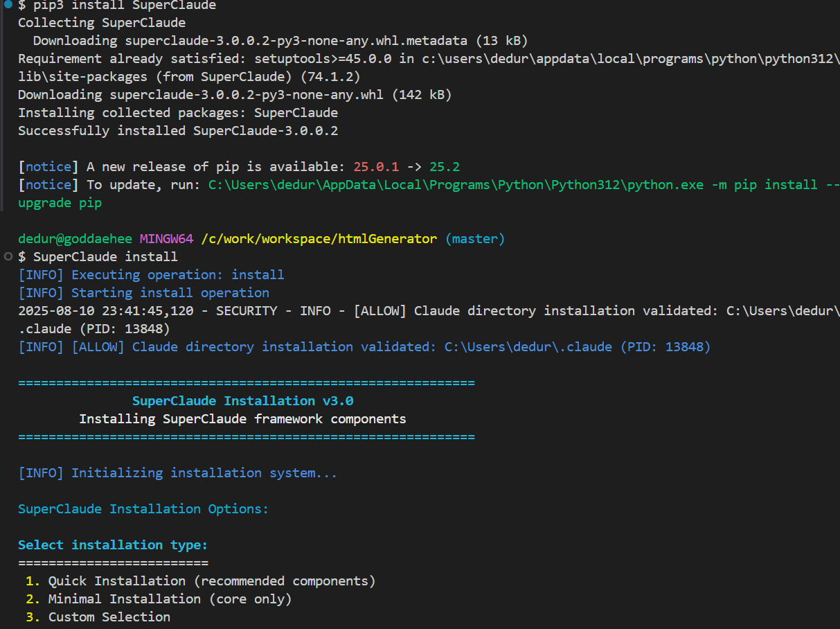Click "[INFO] Starting install operation" line

point(143,293)
